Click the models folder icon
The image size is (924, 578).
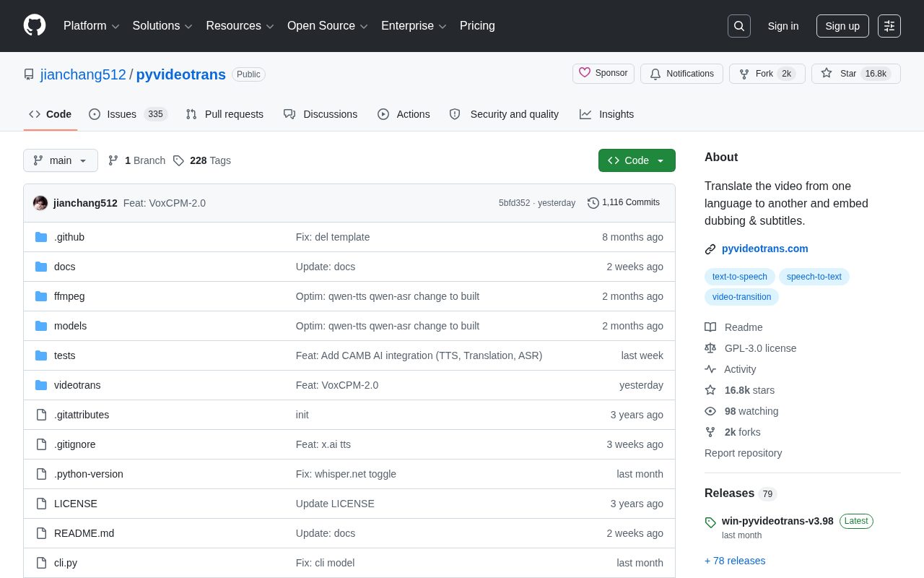point(41,326)
